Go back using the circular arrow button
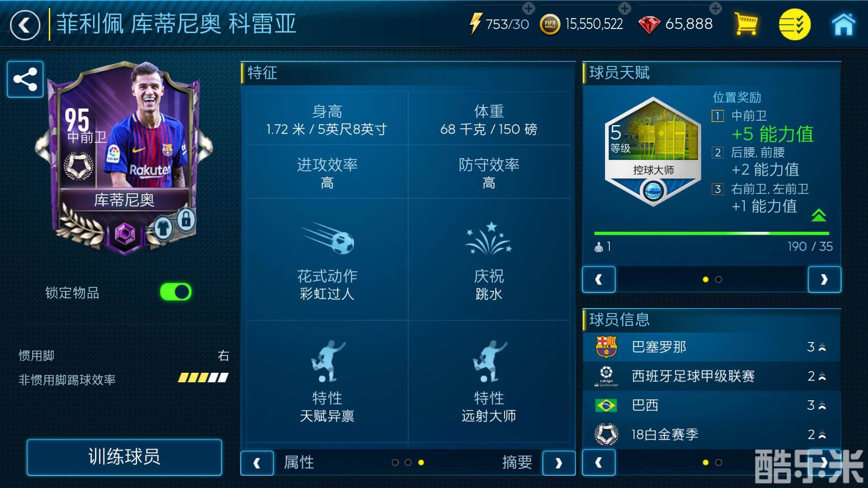The height and width of the screenshot is (488, 868). click(25, 25)
